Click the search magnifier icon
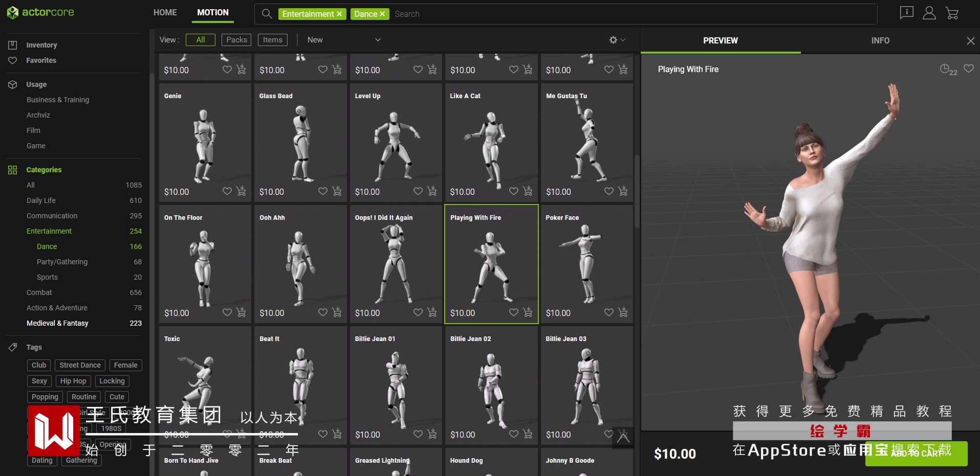 (x=267, y=14)
